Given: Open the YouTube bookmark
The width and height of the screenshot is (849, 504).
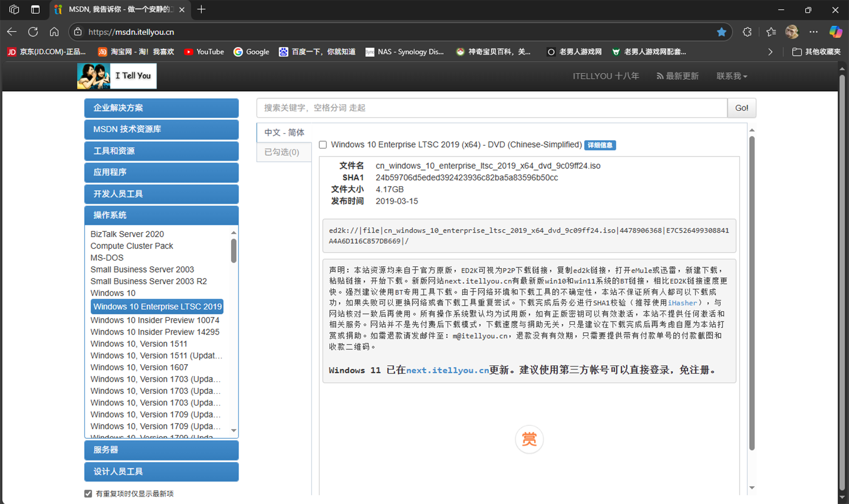Looking at the screenshot, I should (x=204, y=52).
